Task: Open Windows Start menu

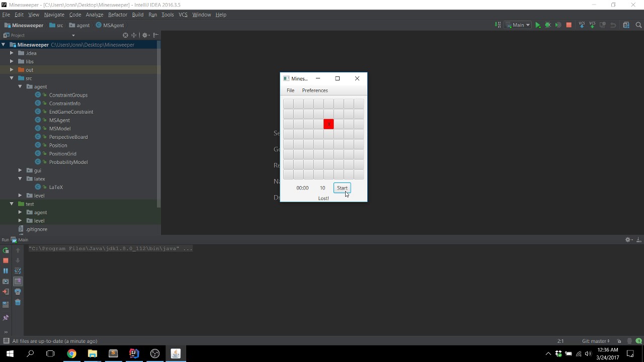Action: tap(10, 353)
